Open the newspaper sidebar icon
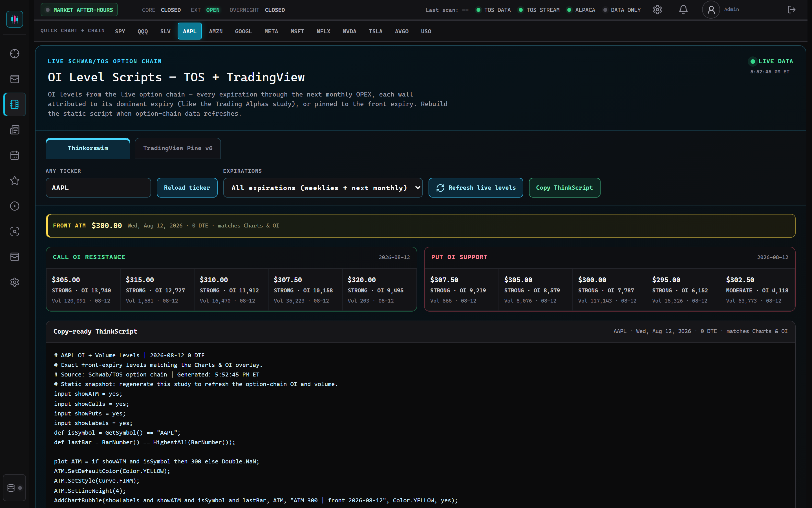The image size is (812, 508). point(14,130)
